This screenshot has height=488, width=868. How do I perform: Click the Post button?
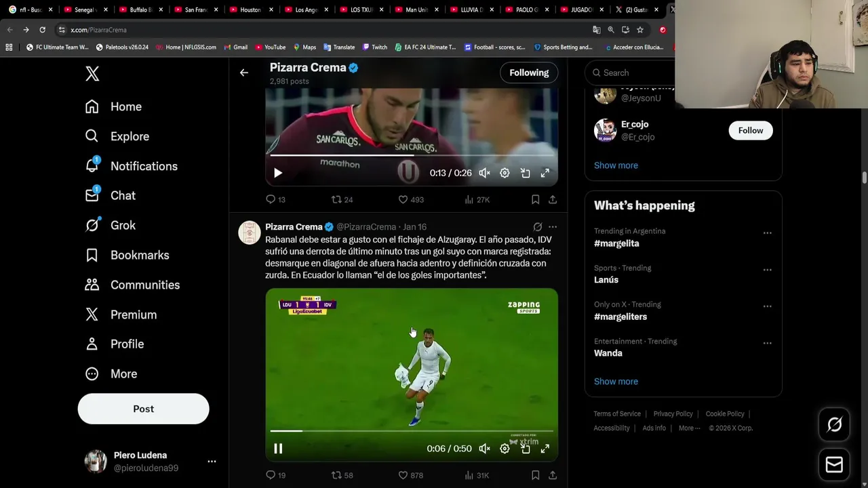[x=143, y=409]
